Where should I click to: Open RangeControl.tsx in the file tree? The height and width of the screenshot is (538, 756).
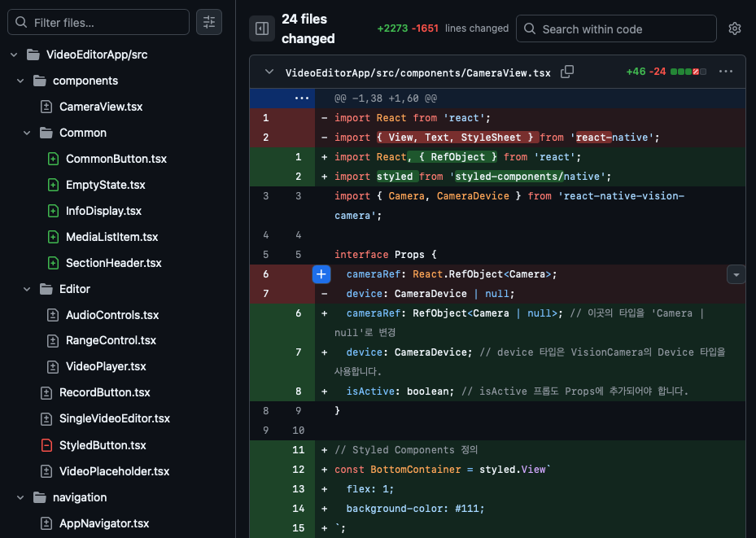point(111,340)
